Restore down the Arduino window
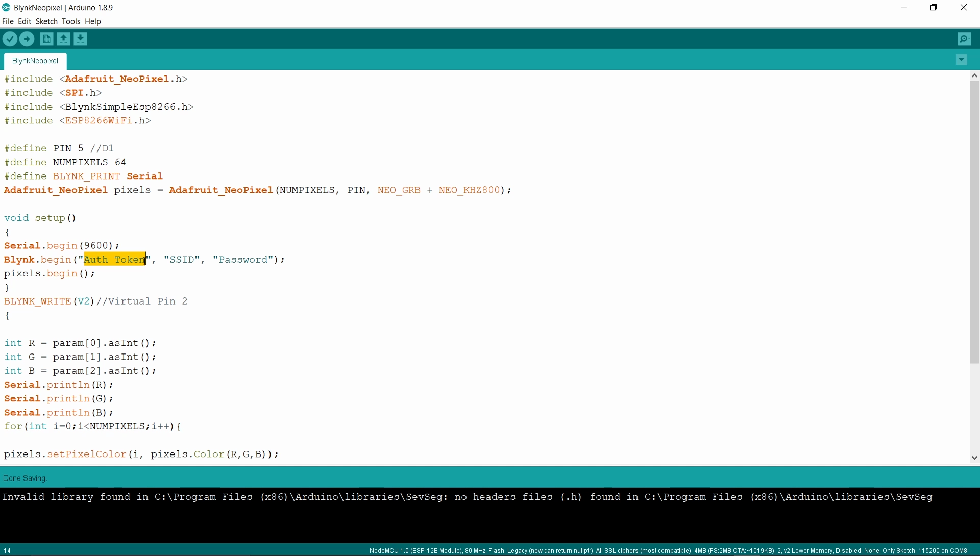This screenshot has width=980, height=556. tap(934, 7)
